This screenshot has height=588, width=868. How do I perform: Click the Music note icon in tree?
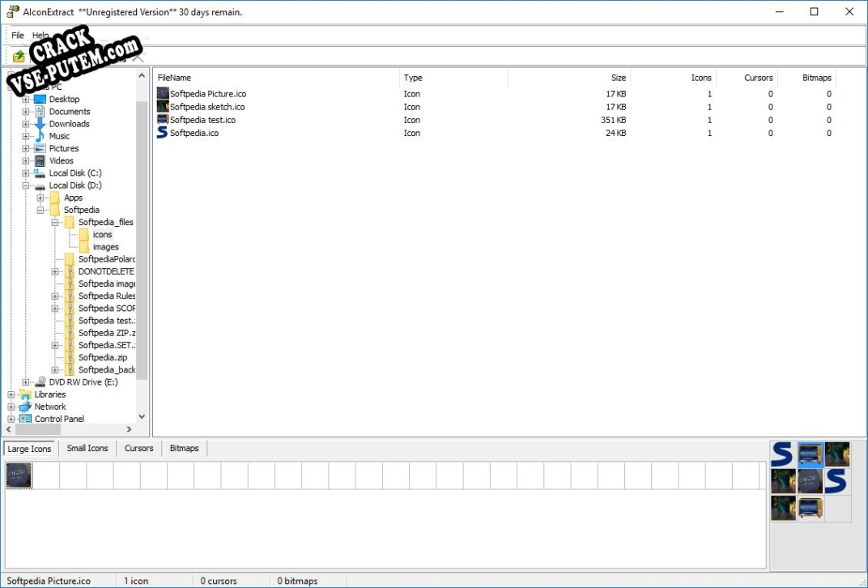tap(40, 136)
